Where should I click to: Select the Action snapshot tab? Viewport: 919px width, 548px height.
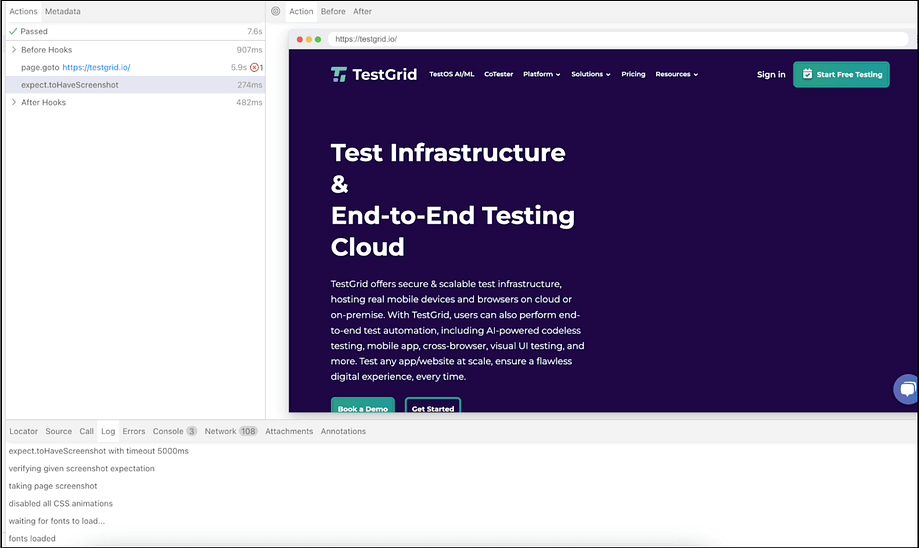(x=301, y=11)
